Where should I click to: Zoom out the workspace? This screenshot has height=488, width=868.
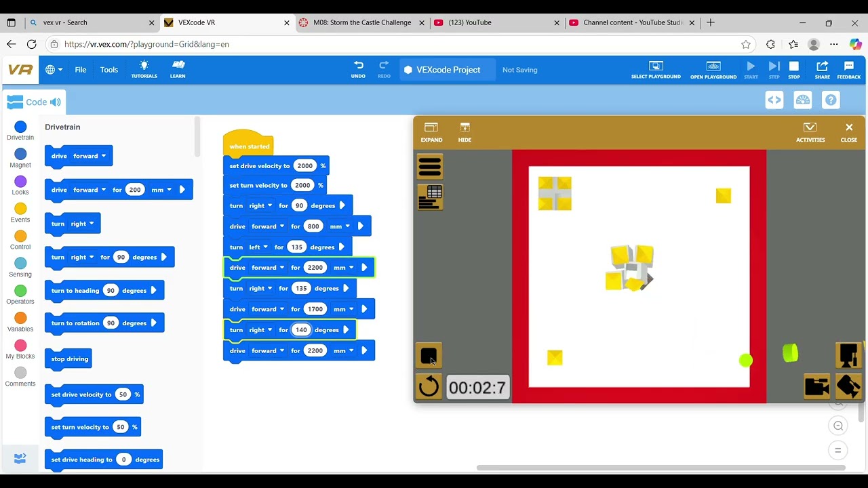[x=838, y=426]
